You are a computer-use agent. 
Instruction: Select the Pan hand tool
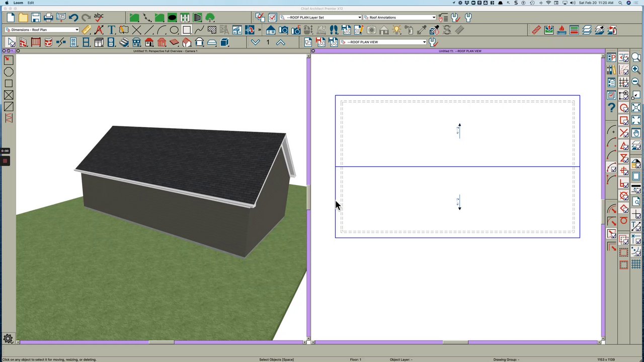pos(636,133)
